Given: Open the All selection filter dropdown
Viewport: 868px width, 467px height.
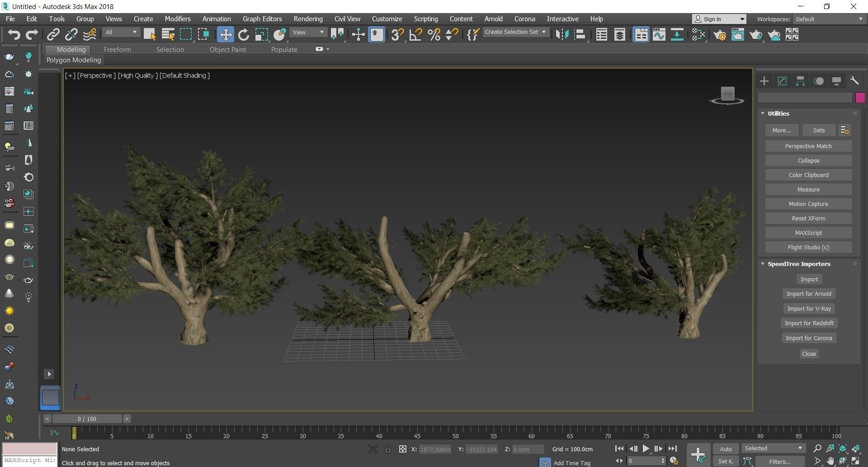Looking at the screenshot, I should tap(121, 32).
